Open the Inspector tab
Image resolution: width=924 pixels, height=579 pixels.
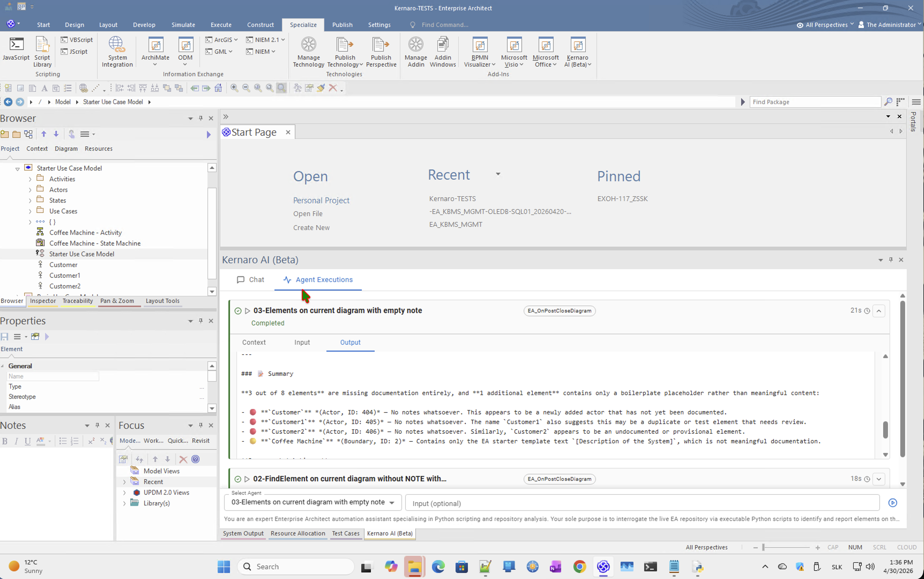[43, 301]
